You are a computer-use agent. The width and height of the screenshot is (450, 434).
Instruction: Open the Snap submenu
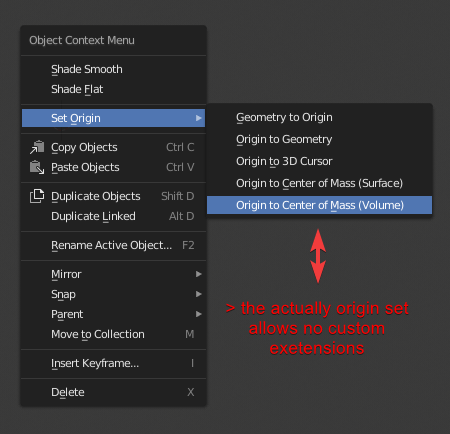(113, 294)
